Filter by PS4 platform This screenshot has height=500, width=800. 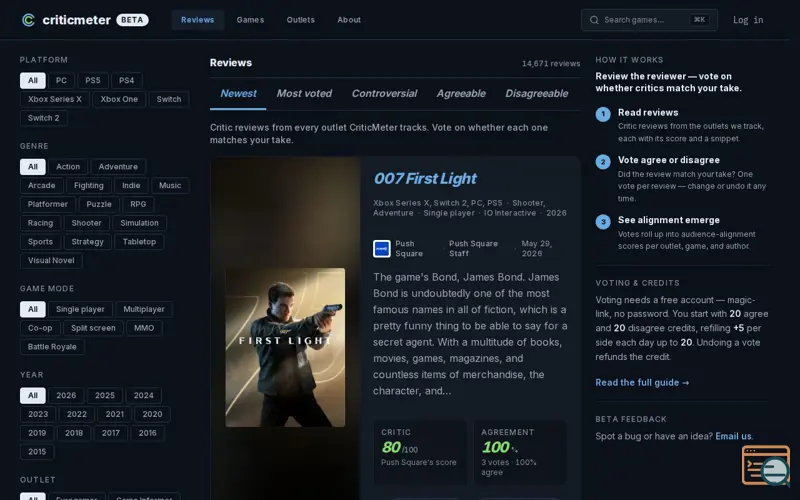click(x=127, y=81)
